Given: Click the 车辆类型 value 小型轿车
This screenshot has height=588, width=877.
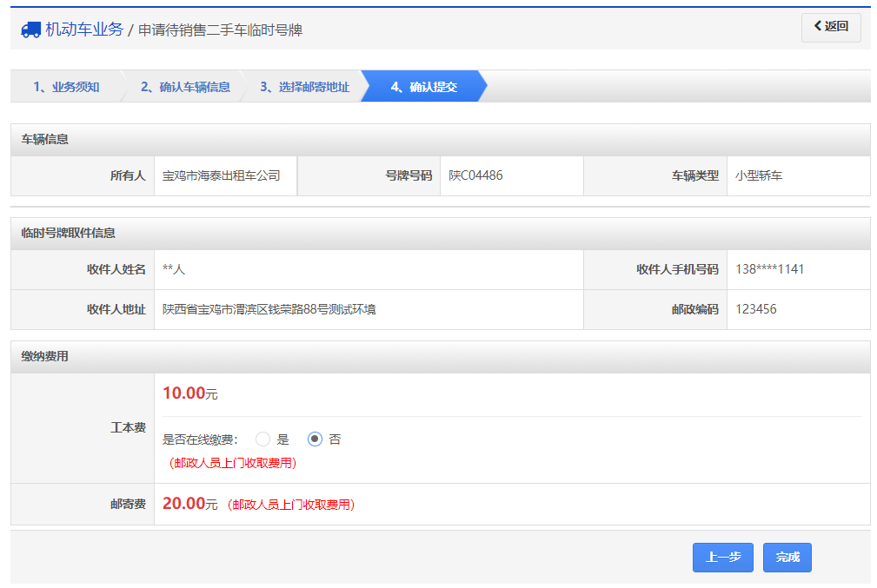Looking at the screenshot, I should pos(759,175).
